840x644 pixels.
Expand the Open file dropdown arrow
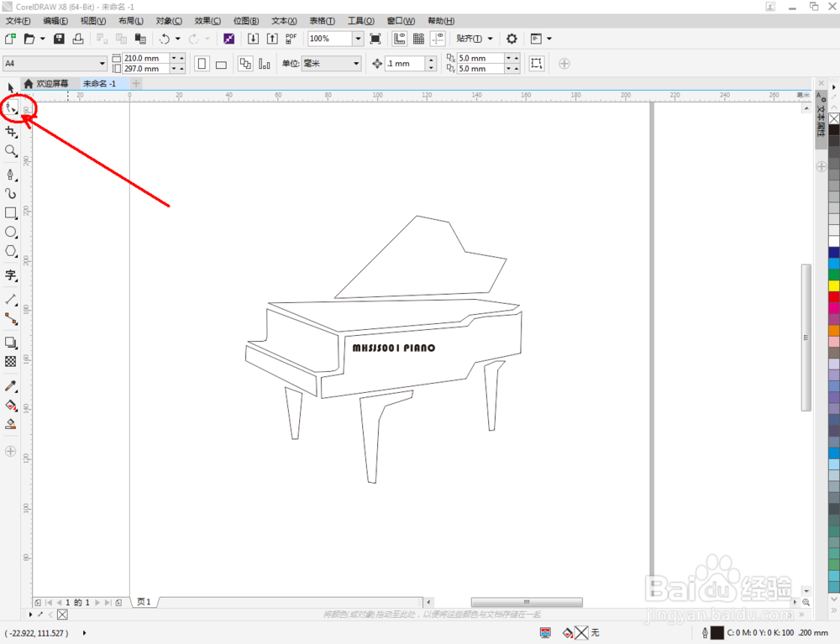coord(42,39)
